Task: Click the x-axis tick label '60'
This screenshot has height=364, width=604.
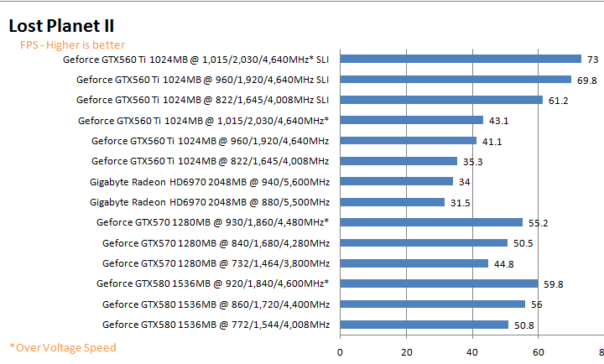Action: pyautogui.click(x=538, y=352)
